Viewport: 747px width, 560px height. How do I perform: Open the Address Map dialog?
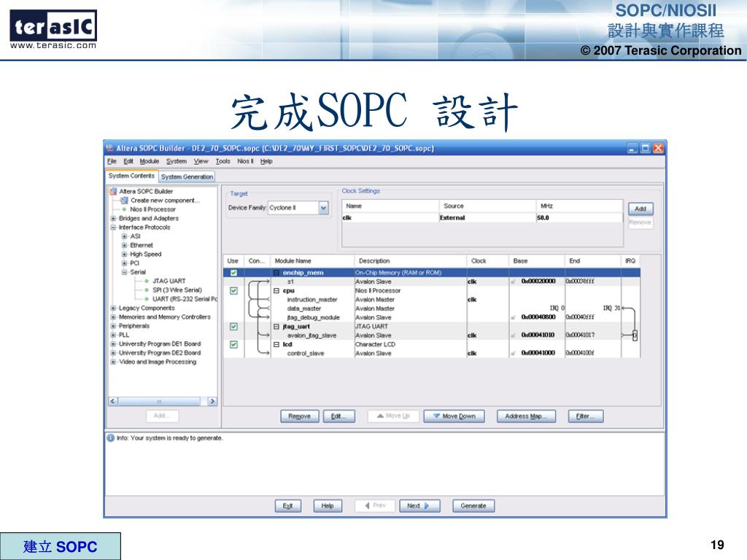point(526,416)
